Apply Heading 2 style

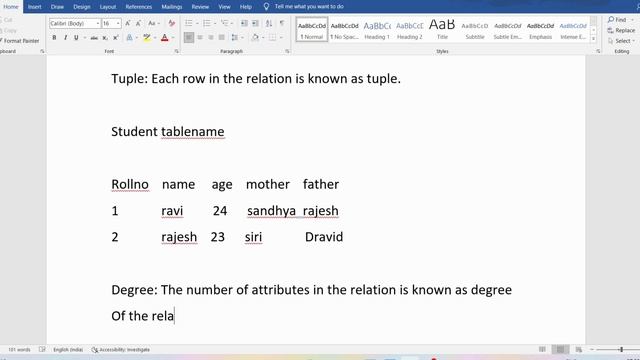click(409, 30)
